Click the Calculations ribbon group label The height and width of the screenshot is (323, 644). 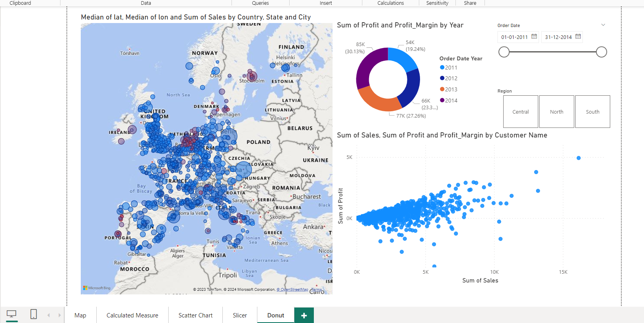coord(391,3)
